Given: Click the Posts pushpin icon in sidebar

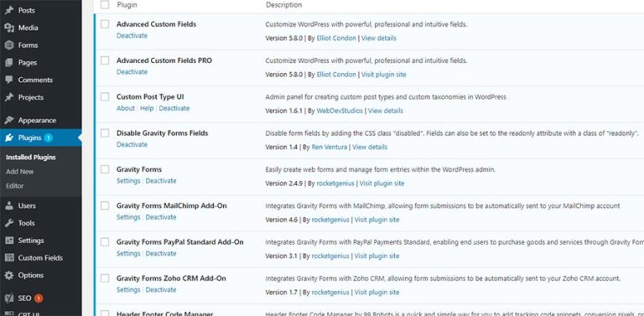Looking at the screenshot, I should pos(9,10).
